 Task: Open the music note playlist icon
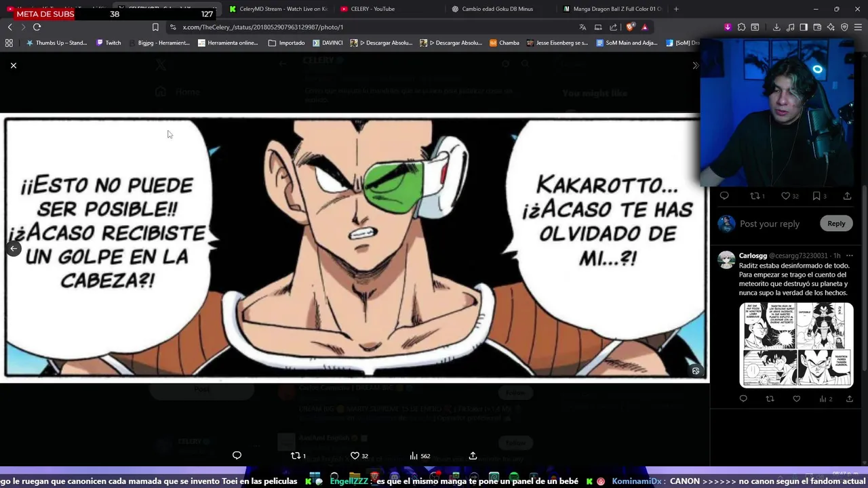791,27
